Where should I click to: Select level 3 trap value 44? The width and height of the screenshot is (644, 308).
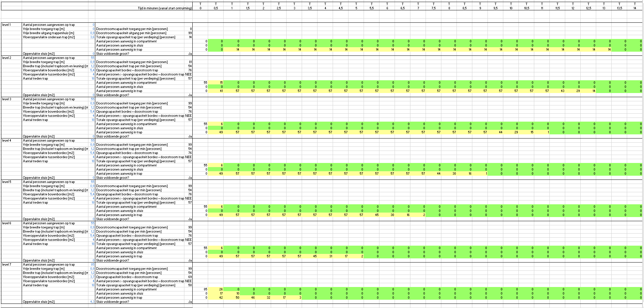pyautogui.click(x=501, y=132)
